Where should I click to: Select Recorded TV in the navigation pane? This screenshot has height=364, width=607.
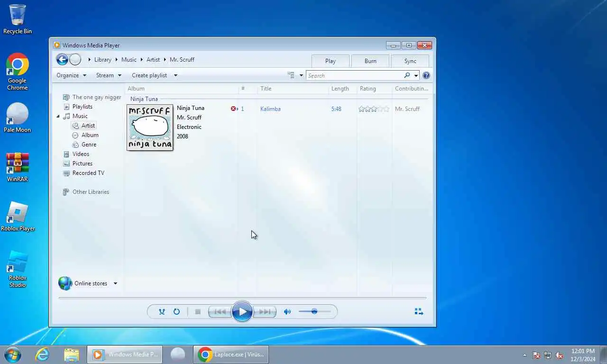click(88, 173)
